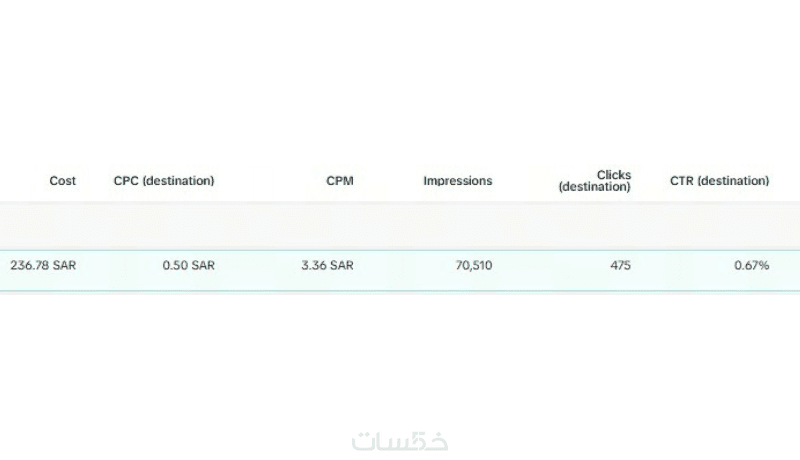Click the Clicks (destination) column header
The height and width of the screenshot is (460, 800).
pos(596,181)
